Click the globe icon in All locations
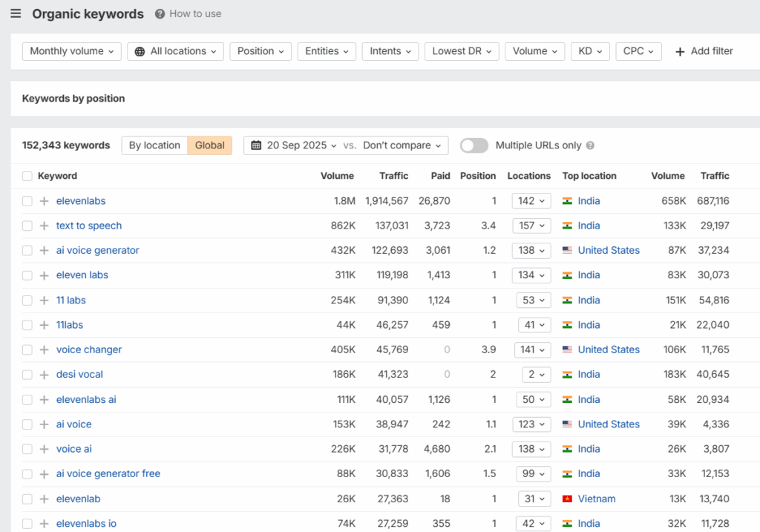The width and height of the screenshot is (760, 532). pos(140,51)
